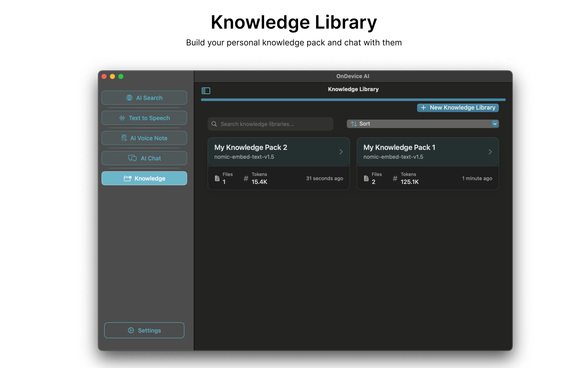Screen dimensions: 588x368
Task: Open AI Chat section
Action: click(x=144, y=158)
